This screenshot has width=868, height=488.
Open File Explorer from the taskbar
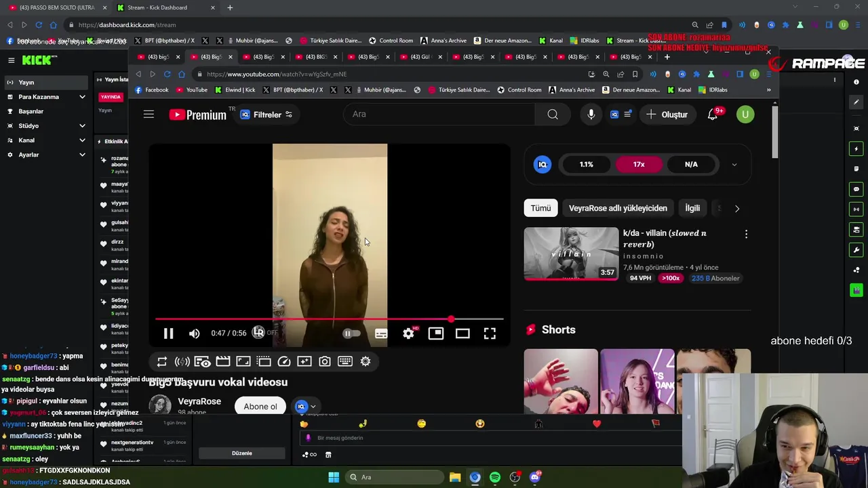pos(455,477)
